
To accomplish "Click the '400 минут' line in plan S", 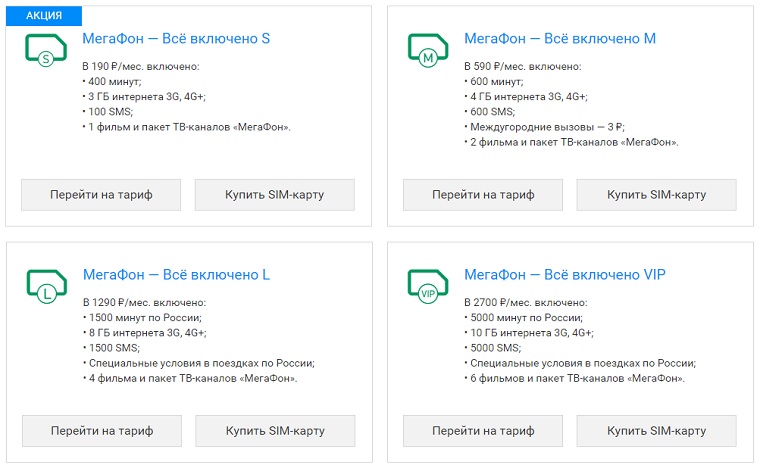I will coord(111,81).
